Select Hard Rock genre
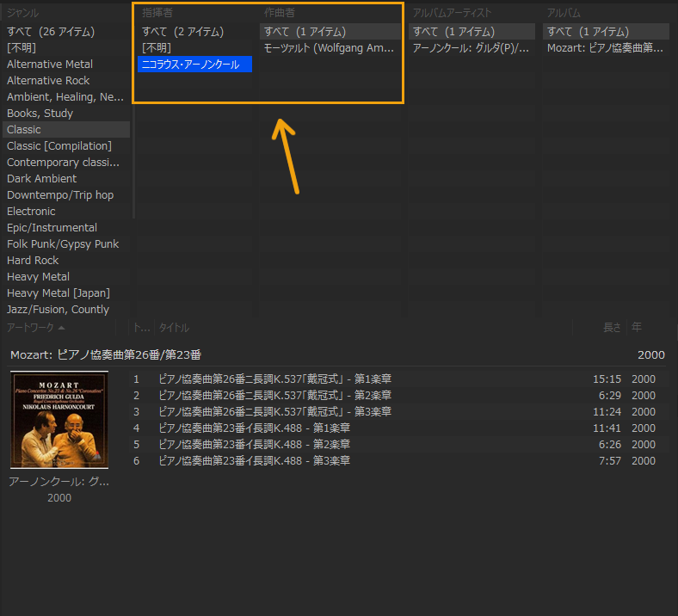 click(66, 260)
